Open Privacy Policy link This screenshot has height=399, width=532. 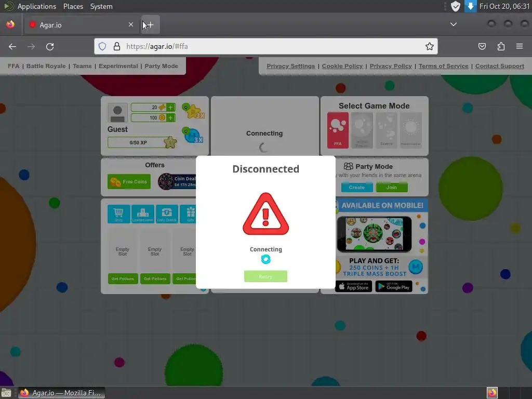[x=391, y=66]
